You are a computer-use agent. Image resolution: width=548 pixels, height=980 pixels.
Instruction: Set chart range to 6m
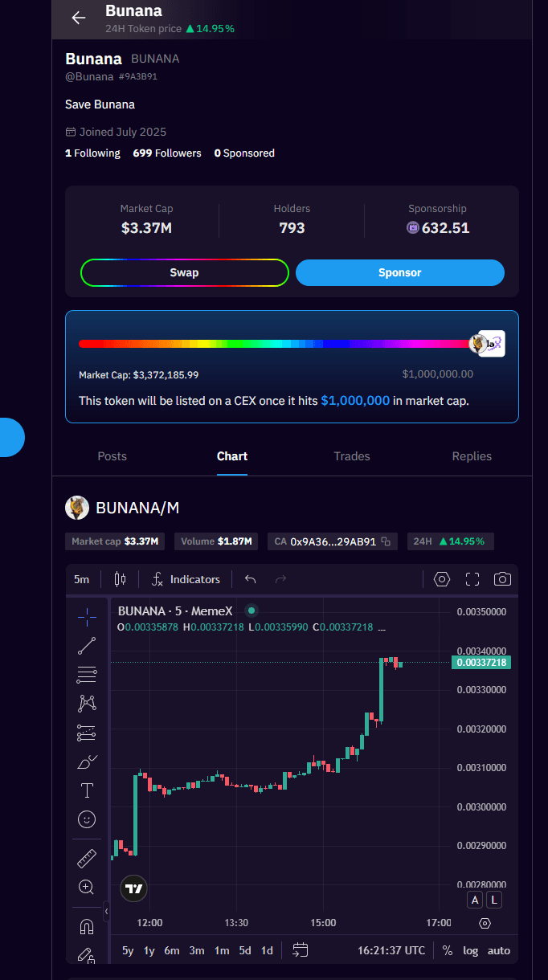click(172, 950)
